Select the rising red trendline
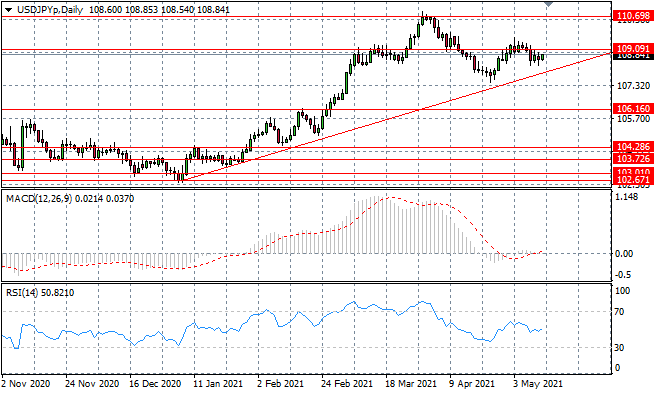 coord(396,117)
